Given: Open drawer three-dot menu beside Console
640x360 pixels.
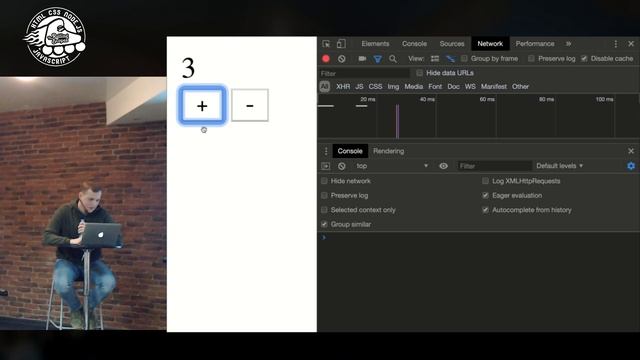Looking at the screenshot, I should [x=326, y=151].
